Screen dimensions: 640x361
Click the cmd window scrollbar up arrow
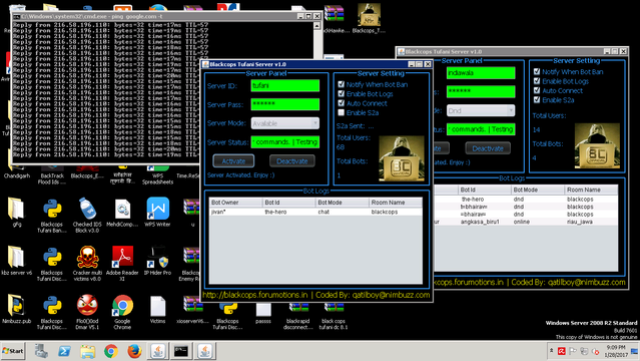(317, 25)
